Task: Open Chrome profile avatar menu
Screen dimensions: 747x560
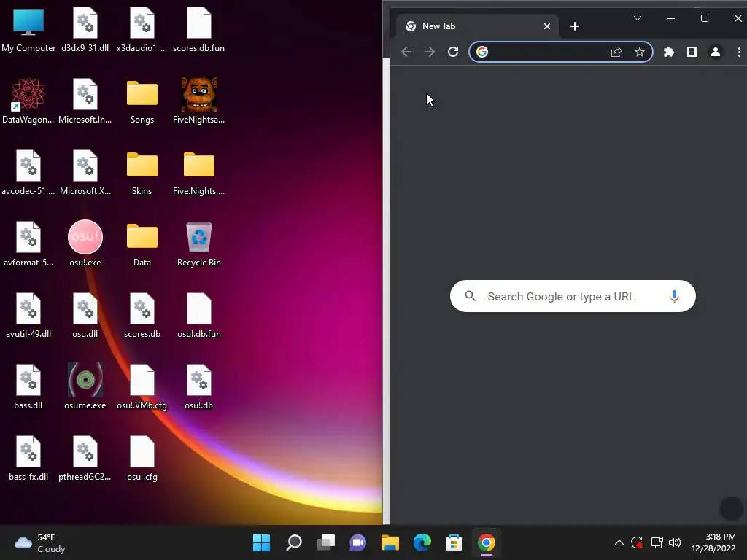Action: pos(715,52)
